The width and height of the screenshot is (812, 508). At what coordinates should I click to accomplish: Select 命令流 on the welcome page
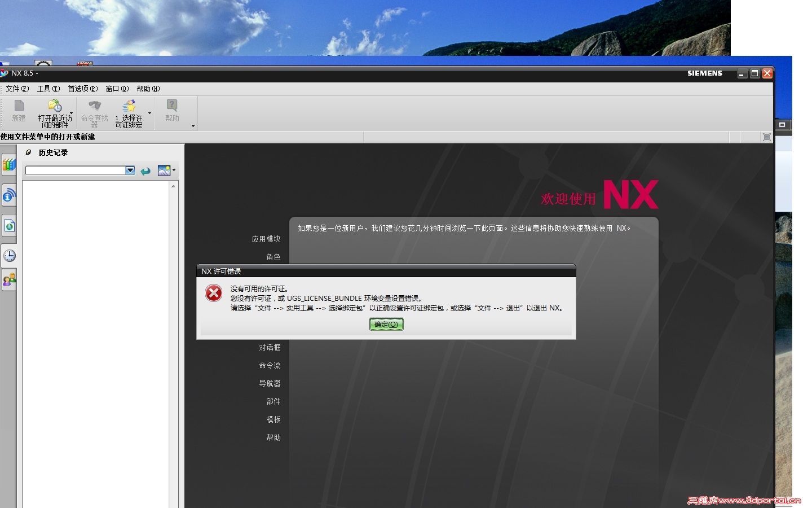click(270, 366)
